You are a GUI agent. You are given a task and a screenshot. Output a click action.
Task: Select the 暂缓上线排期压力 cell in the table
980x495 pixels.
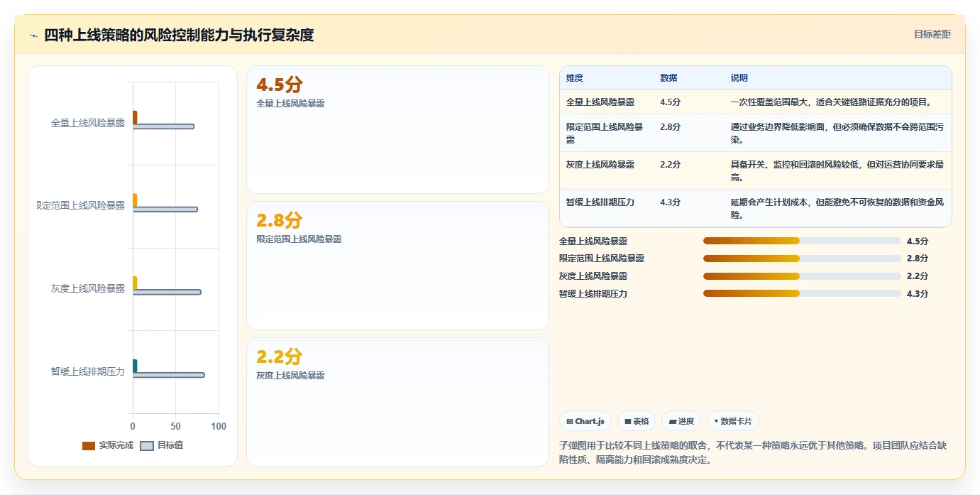[600, 202]
